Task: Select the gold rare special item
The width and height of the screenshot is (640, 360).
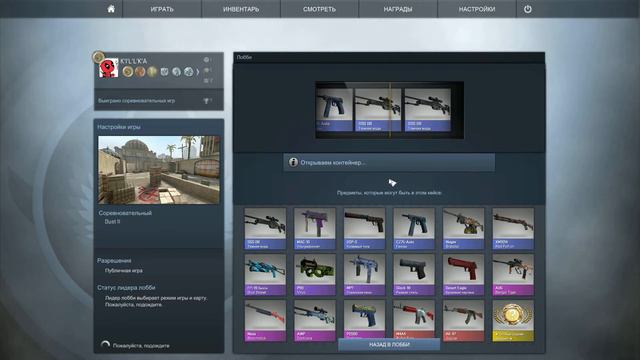Action: point(513,321)
